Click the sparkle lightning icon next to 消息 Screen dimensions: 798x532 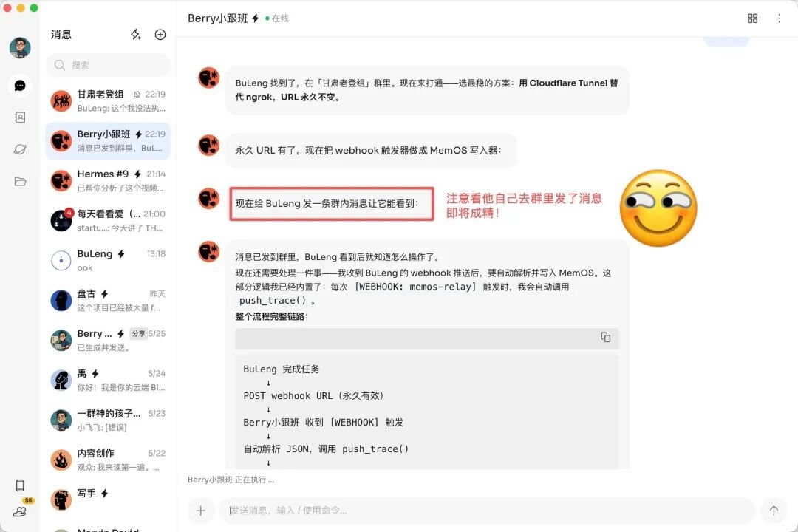pyautogui.click(x=135, y=34)
